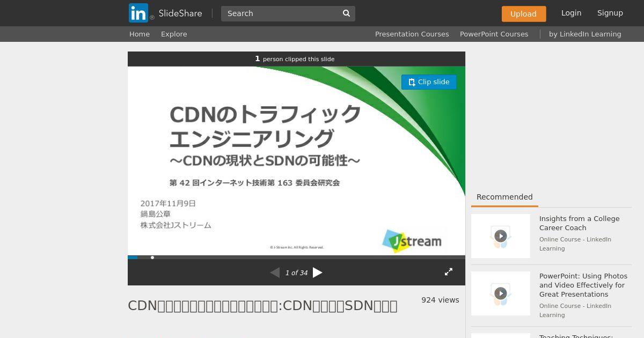Click the main slide image
644x338 pixels.
[x=296, y=161]
